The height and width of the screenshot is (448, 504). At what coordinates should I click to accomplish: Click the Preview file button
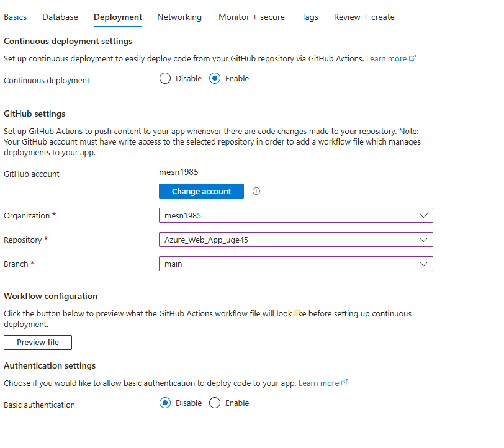click(38, 343)
